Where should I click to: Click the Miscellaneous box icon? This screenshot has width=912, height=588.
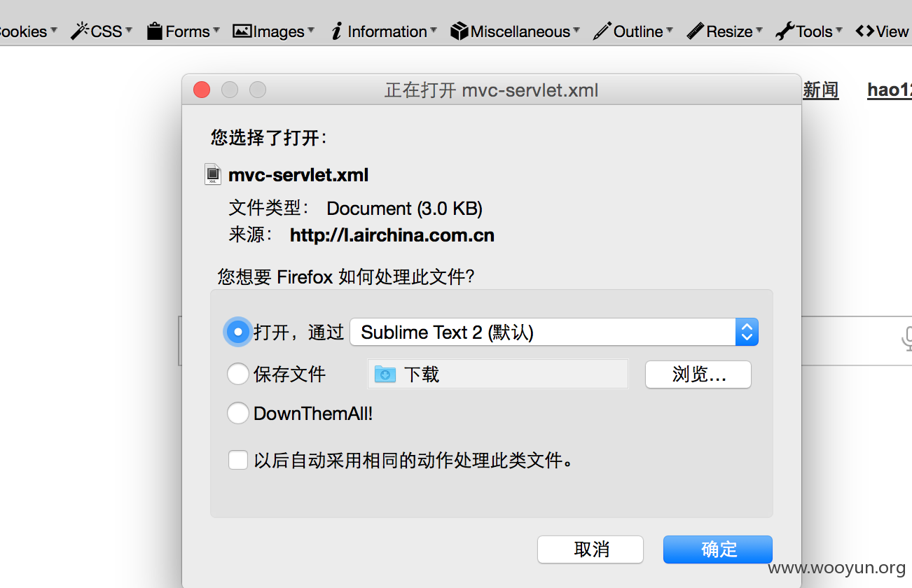tap(460, 31)
